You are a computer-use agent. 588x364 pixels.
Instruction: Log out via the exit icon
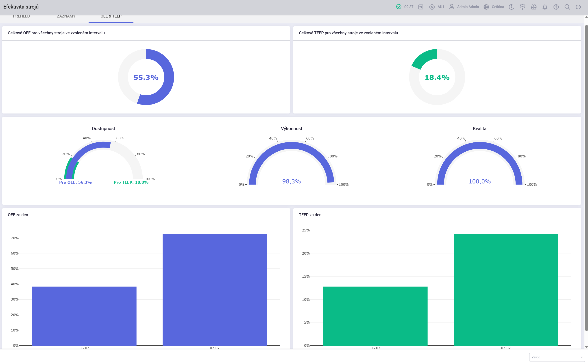[x=579, y=7]
